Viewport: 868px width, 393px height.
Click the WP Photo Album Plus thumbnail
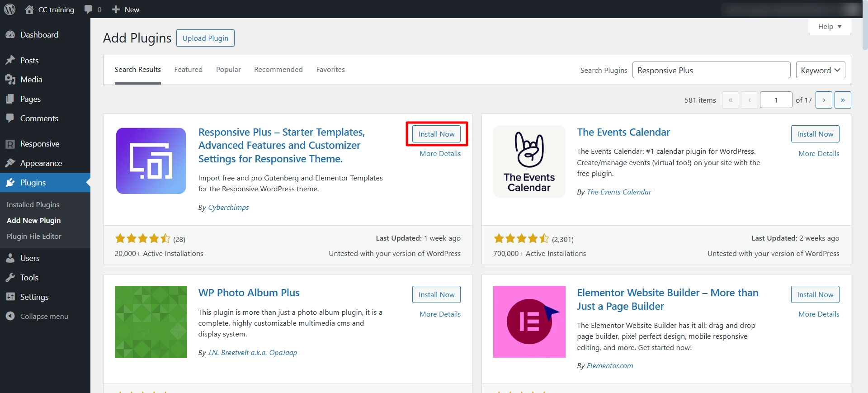pos(151,322)
